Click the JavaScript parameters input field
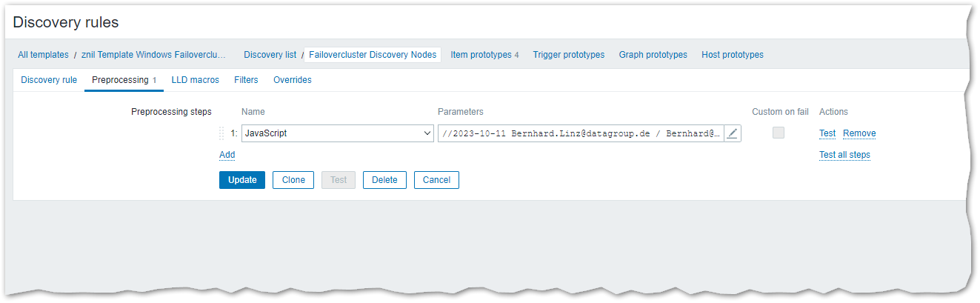980x303 pixels. (580, 133)
